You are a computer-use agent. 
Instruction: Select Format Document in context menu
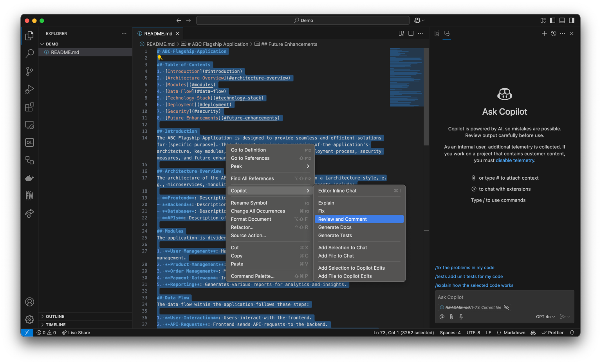click(x=251, y=219)
